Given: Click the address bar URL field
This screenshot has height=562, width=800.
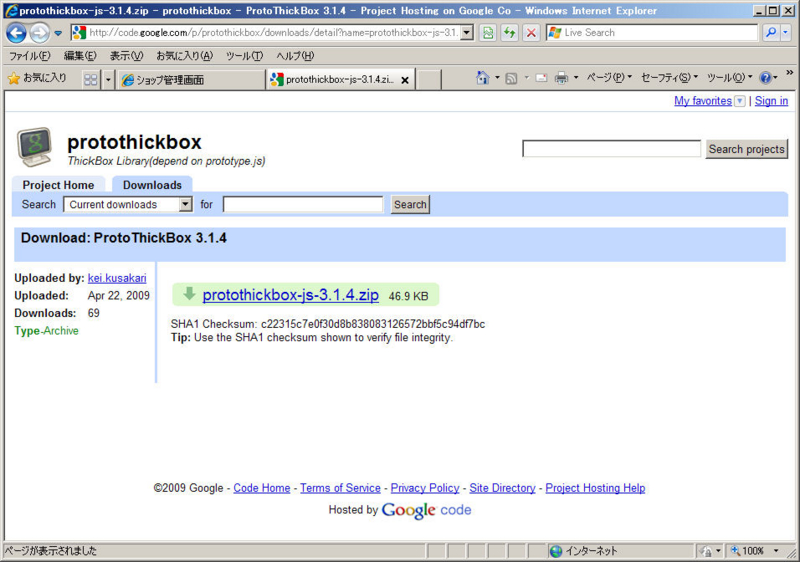Looking at the screenshot, I should pyautogui.click(x=273, y=33).
